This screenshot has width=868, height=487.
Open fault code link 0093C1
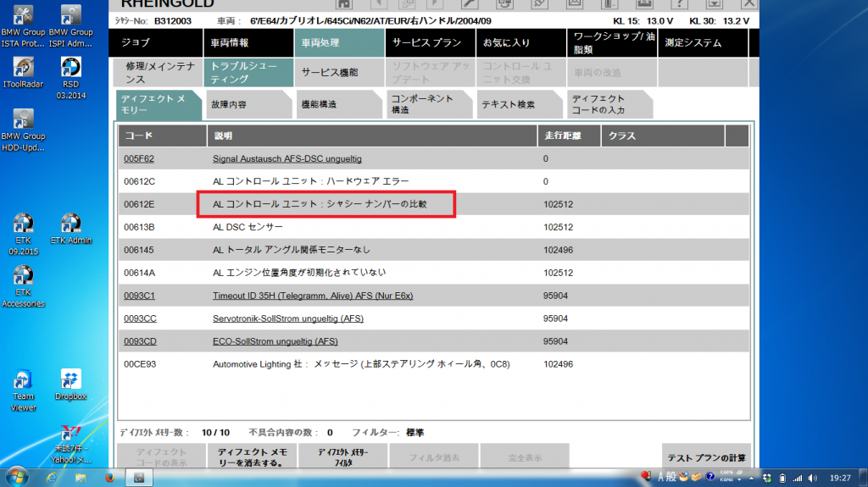(x=140, y=296)
